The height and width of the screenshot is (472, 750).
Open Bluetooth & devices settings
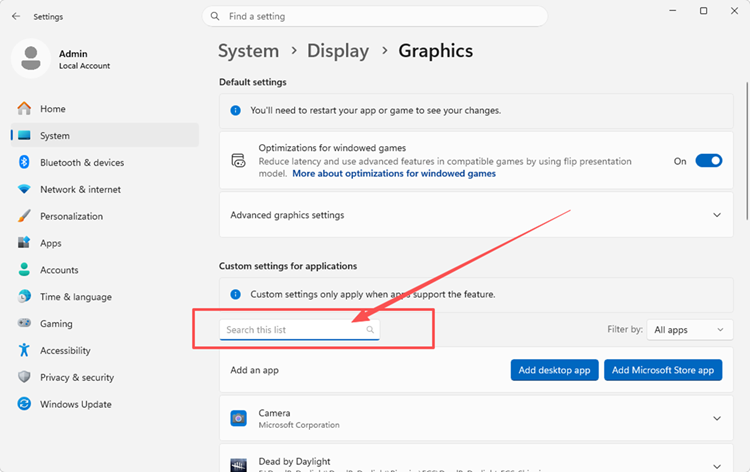[105, 162]
